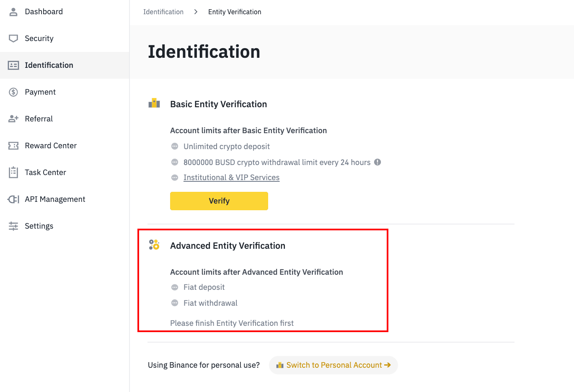574x392 pixels.
Task: Open the Institutional & VIP Services link
Action: pyautogui.click(x=231, y=178)
